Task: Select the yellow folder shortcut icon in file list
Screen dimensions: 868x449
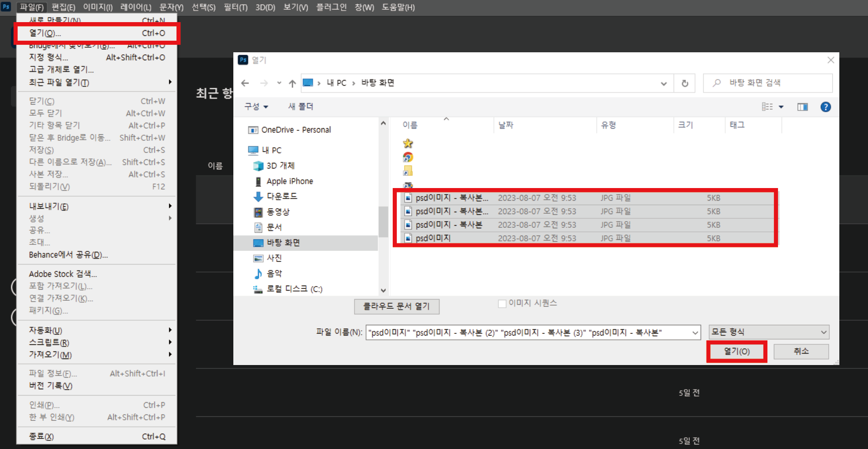Action: [408, 171]
